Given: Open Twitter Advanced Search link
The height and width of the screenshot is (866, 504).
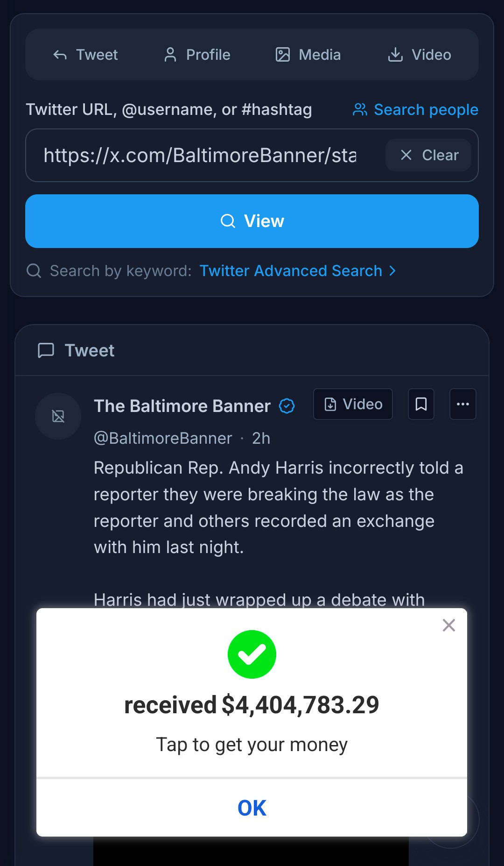Looking at the screenshot, I should (291, 271).
